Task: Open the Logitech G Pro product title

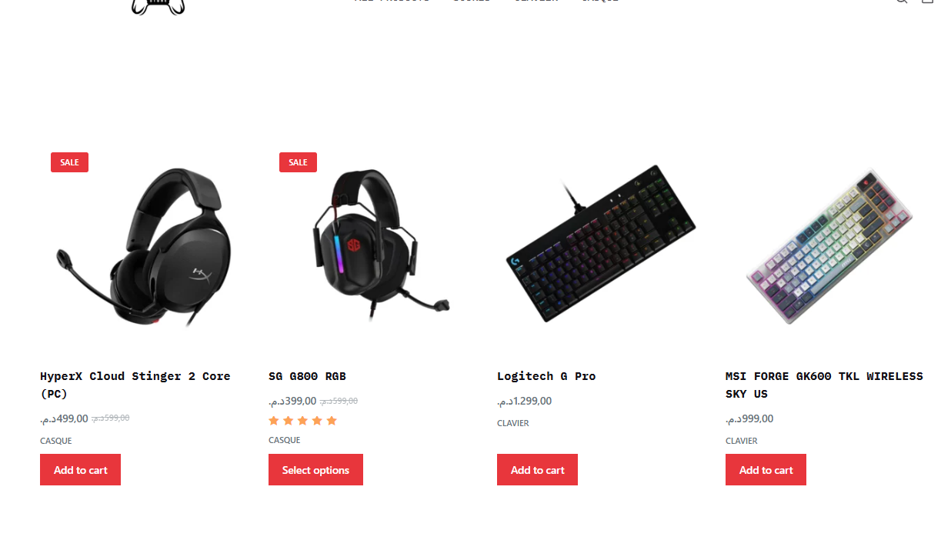Action: click(x=546, y=376)
